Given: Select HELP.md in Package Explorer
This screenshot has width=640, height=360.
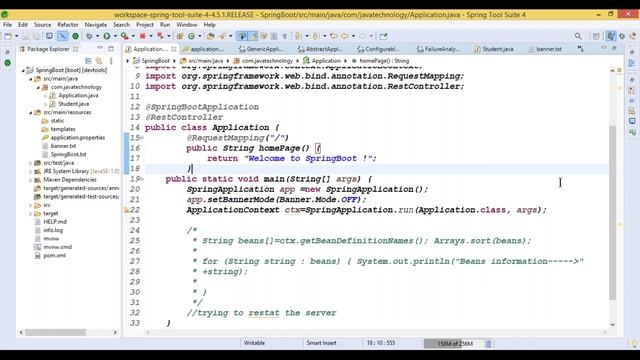Looking at the screenshot, I should click(x=55, y=222).
